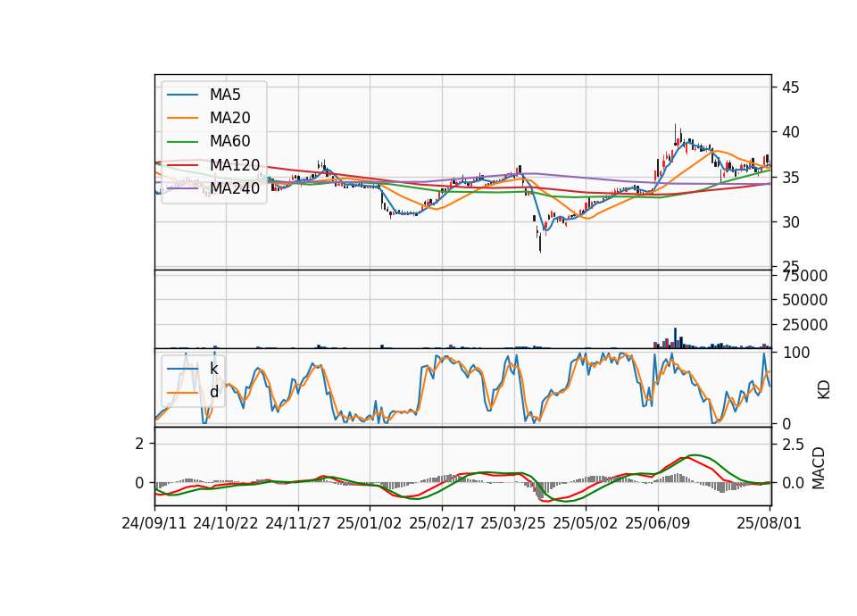Screen dimensions: 857x616
Task: Click the lowest candlestick wick in early April
Action: tap(540, 243)
